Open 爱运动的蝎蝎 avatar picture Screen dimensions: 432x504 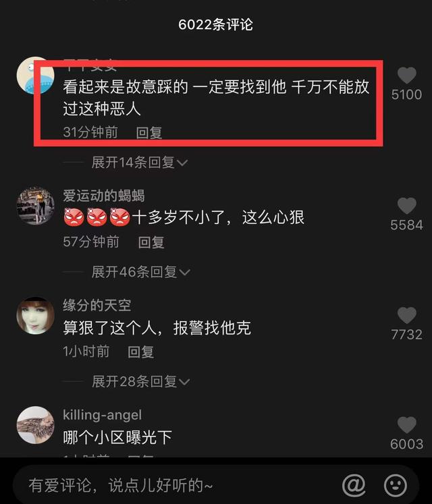pyautogui.click(x=35, y=206)
